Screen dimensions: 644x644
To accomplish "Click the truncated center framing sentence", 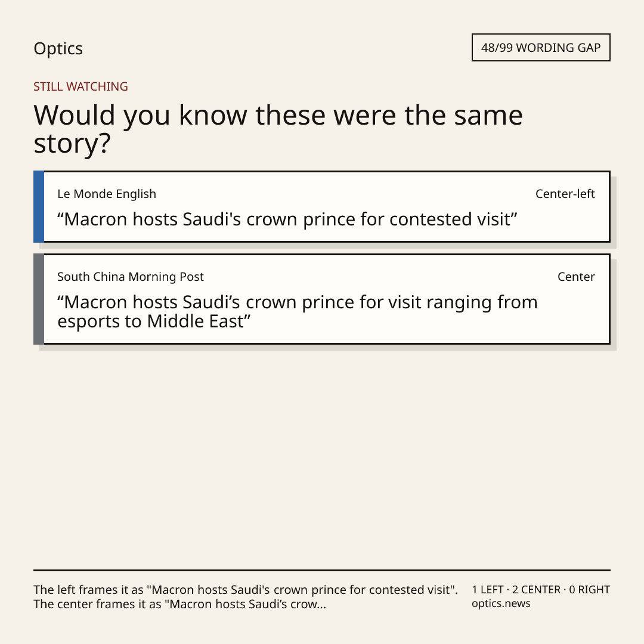I will coord(180,604).
